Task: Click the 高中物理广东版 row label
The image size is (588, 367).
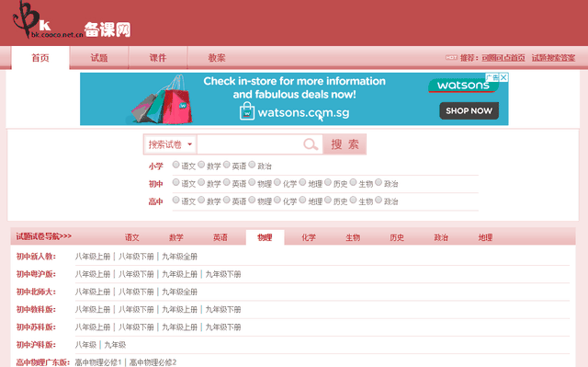Action: click(43, 362)
